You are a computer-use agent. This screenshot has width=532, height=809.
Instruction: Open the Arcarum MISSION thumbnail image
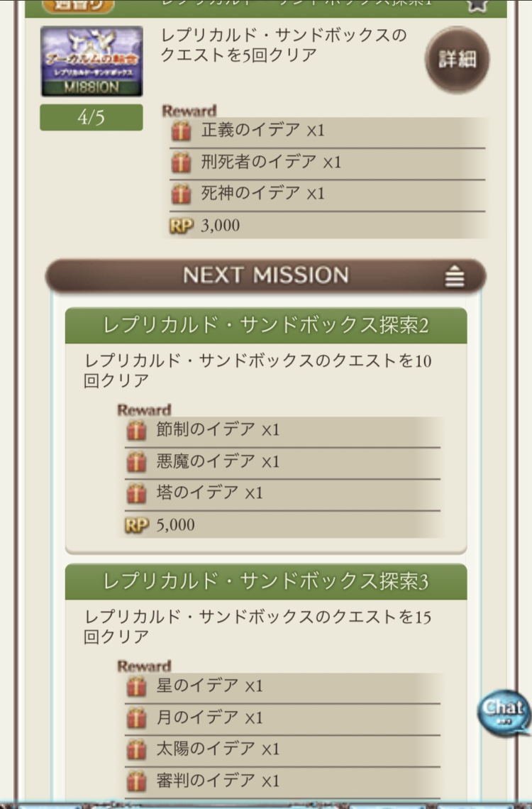(x=92, y=61)
